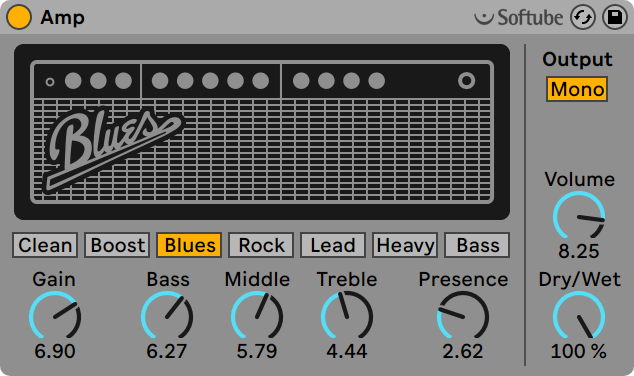Toggle the Amp device activator button
This screenshot has width=634, height=376.
tap(19, 17)
